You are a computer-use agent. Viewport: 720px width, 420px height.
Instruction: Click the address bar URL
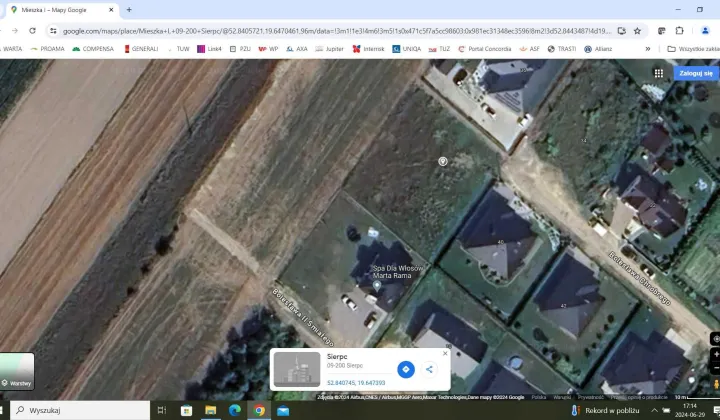tap(337, 31)
